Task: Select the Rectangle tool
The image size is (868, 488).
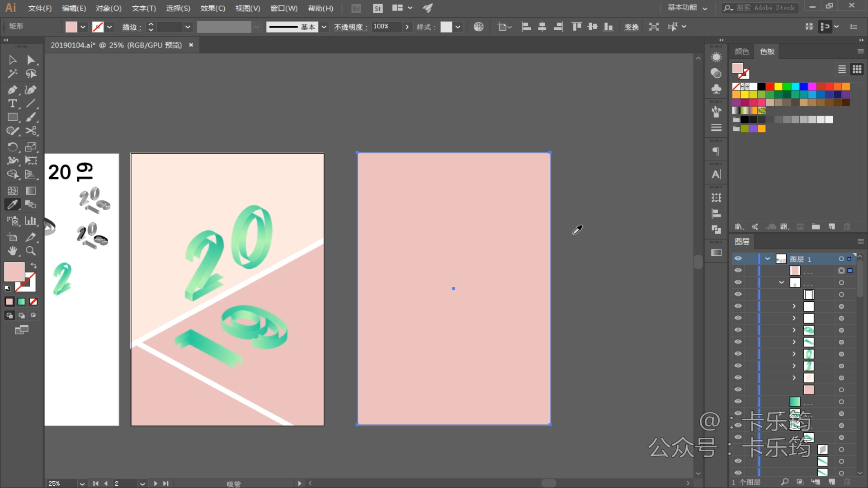Action: pyautogui.click(x=13, y=117)
